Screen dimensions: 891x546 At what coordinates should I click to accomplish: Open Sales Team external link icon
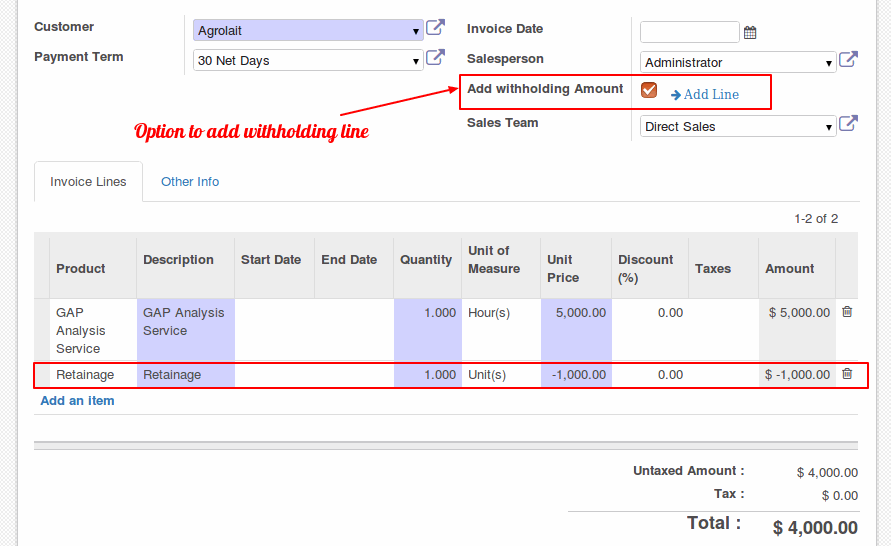coord(848,123)
